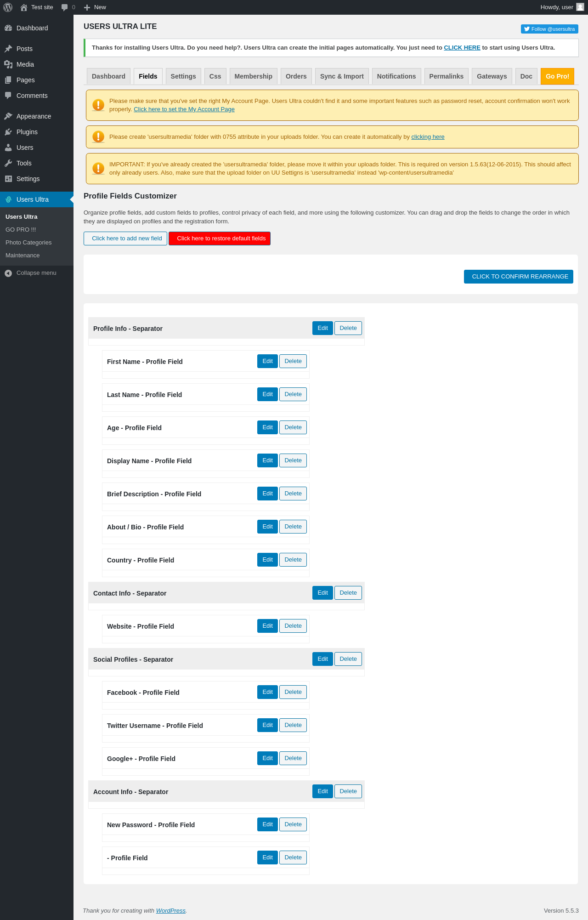
Task: Select the 'Social Profiles - Separator' row label
Action: 133,659
